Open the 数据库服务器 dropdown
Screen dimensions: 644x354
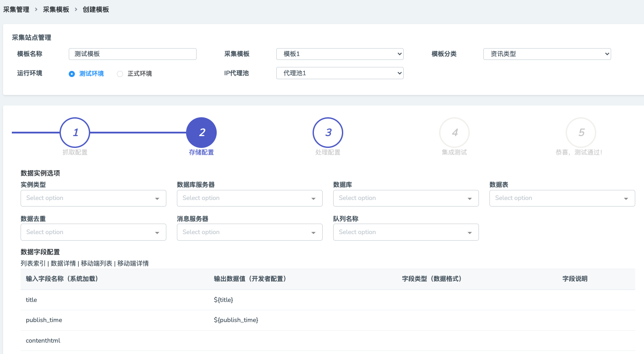coord(250,198)
